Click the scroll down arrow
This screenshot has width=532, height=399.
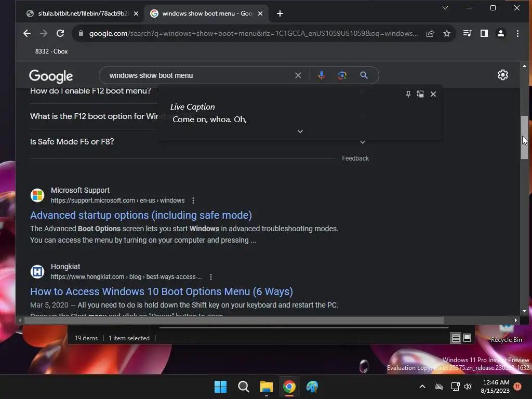tap(525, 311)
